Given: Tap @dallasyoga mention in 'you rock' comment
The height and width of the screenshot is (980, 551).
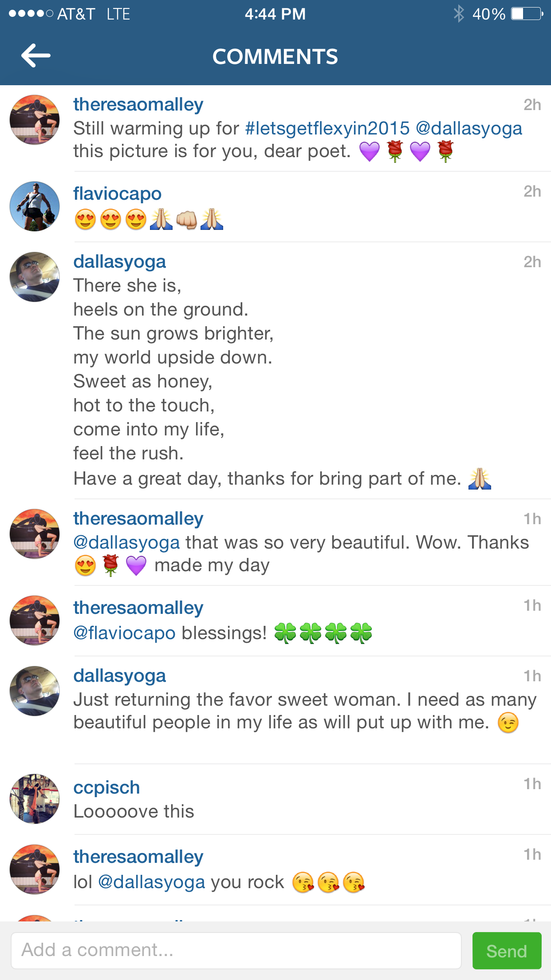Looking at the screenshot, I should tap(151, 882).
